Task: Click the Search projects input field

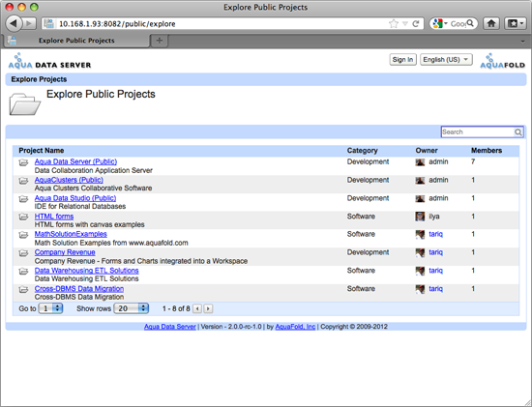Action: 478,132
